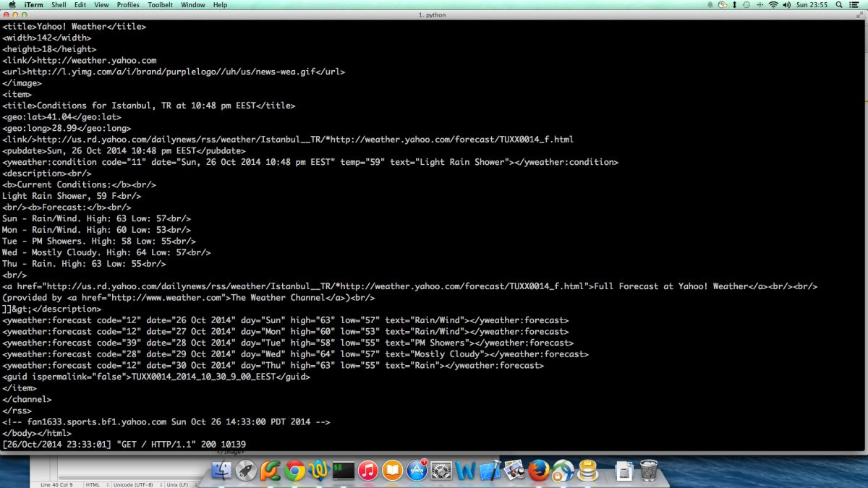Open the Window menu

[192, 4]
